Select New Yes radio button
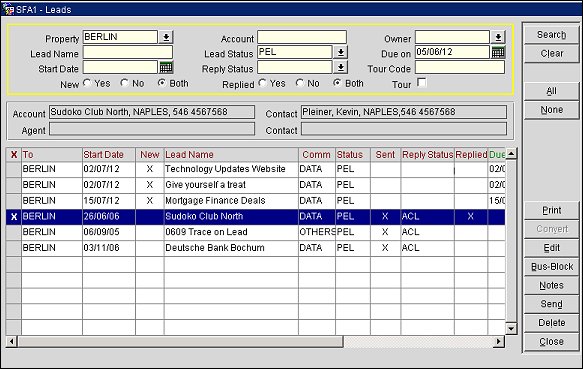Image resolution: width=583 pixels, height=369 pixels. click(87, 83)
